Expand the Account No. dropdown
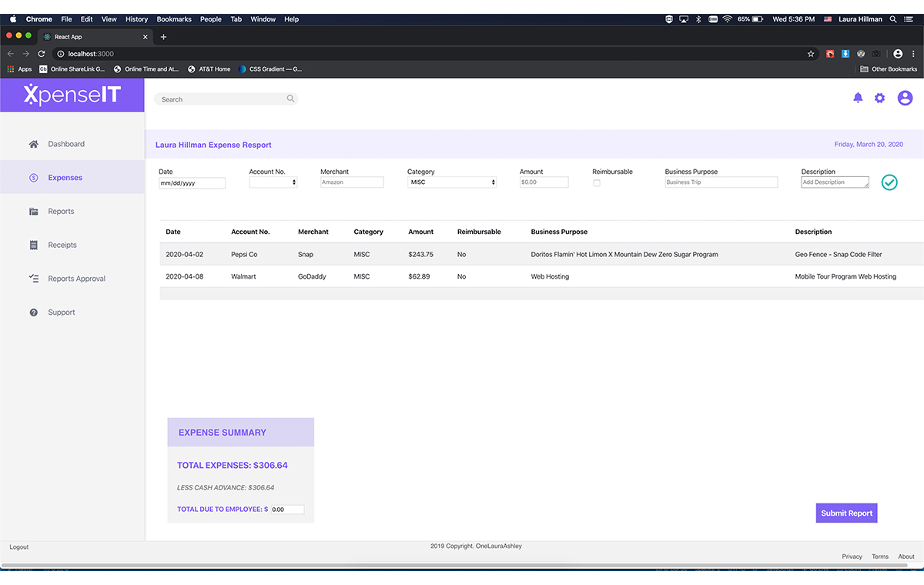 [x=273, y=182]
